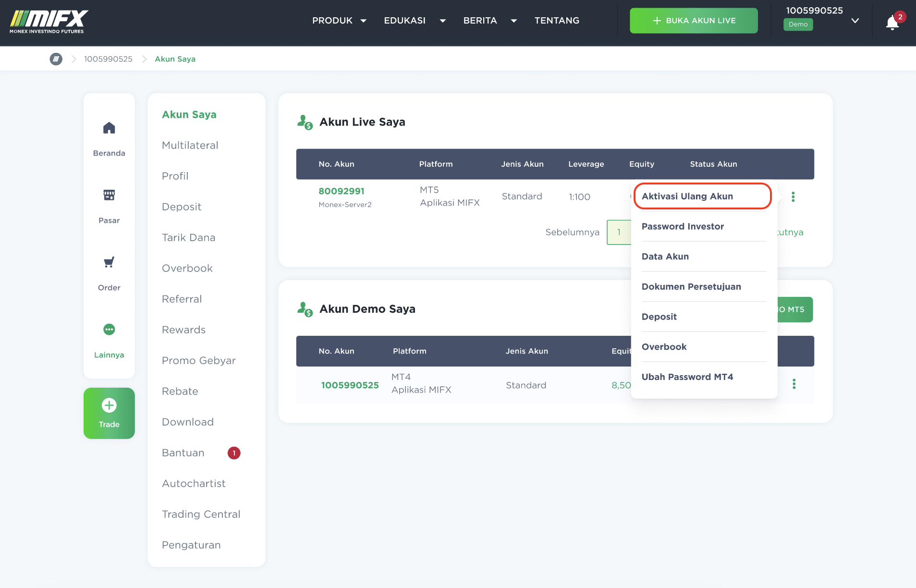
Task: Select the Lainnya more icon
Action: [x=109, y=330]
